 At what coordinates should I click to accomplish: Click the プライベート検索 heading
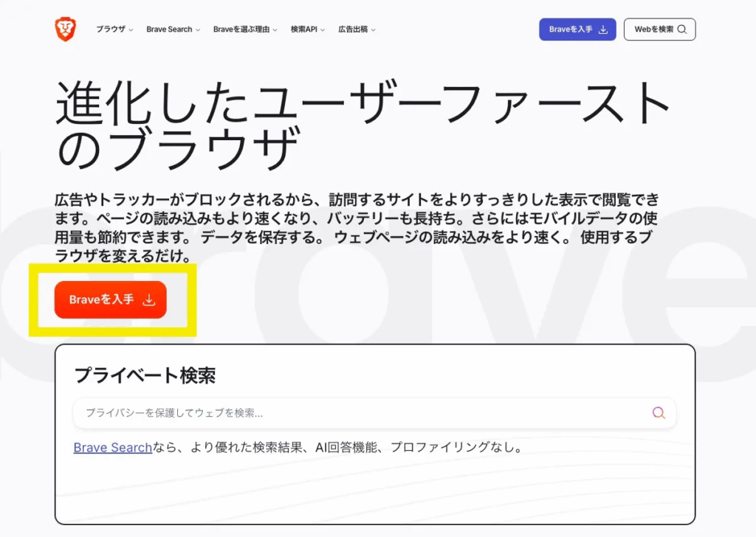(145, 375)
